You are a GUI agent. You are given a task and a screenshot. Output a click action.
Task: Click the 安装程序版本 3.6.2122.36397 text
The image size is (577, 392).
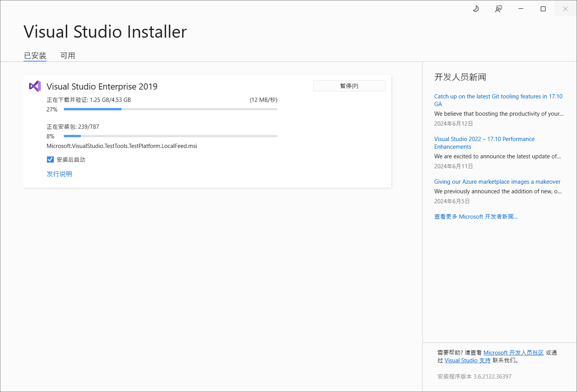[474, 376]
